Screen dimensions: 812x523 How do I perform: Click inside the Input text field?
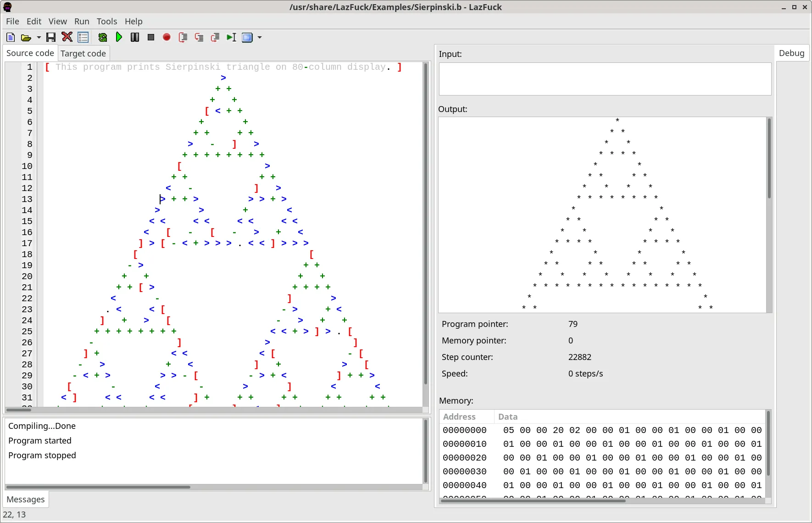[x=605, y=79]
